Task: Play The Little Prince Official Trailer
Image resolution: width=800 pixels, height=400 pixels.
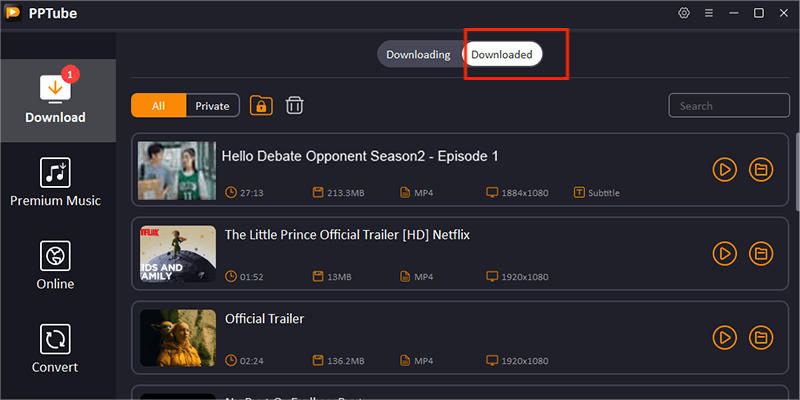Action: [725, 253]
